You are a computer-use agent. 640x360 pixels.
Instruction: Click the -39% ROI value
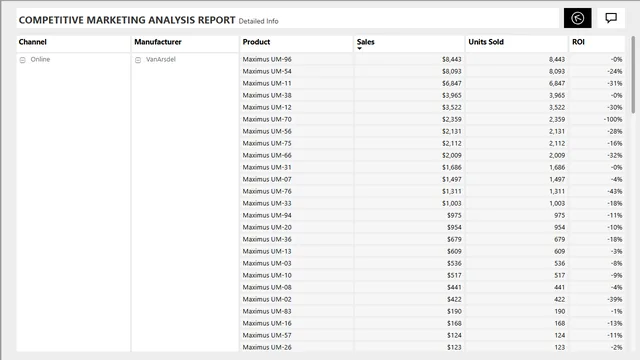pyautogui.click(x=615, y=299)
